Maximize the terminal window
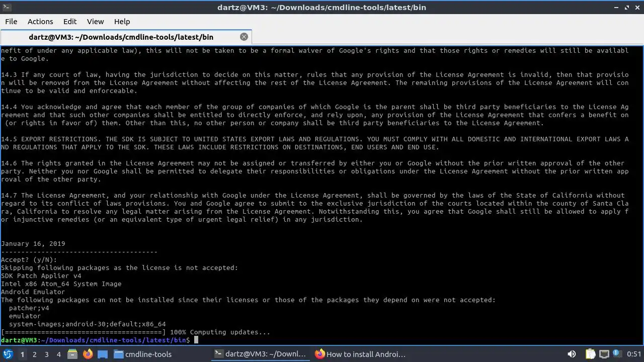This screenshot has height=362, width=644. (627, 7)
